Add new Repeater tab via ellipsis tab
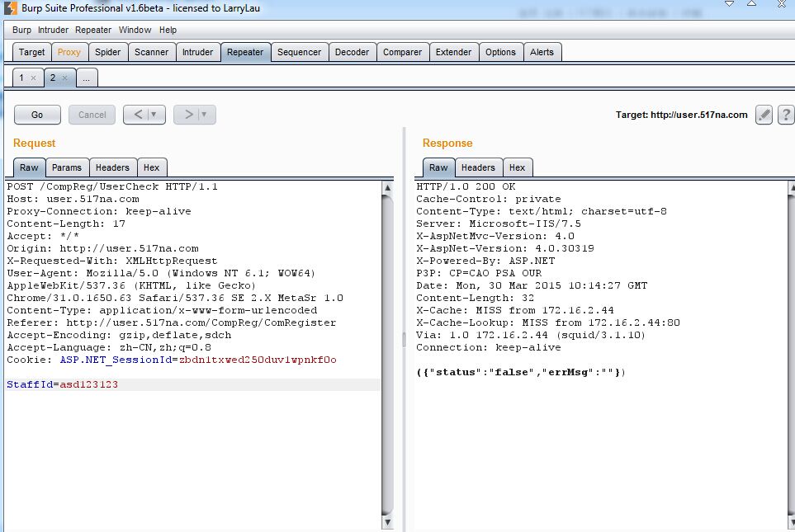This screenshot has width=795, height=532. [x=87, y=78]
